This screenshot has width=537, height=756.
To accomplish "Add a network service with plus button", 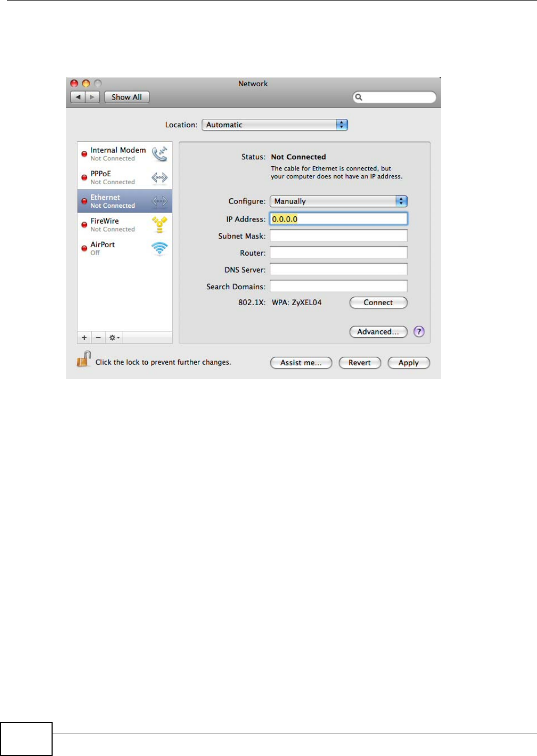I will [84, 338].
